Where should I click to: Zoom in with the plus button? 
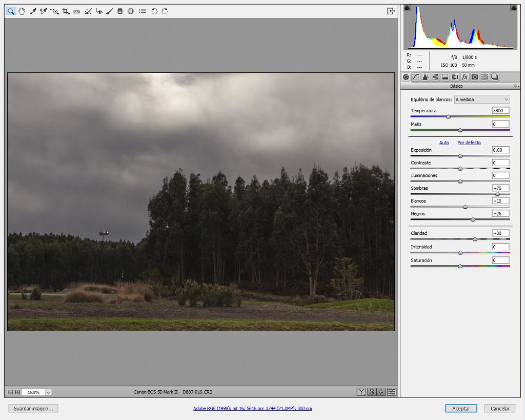click(18, 392)
